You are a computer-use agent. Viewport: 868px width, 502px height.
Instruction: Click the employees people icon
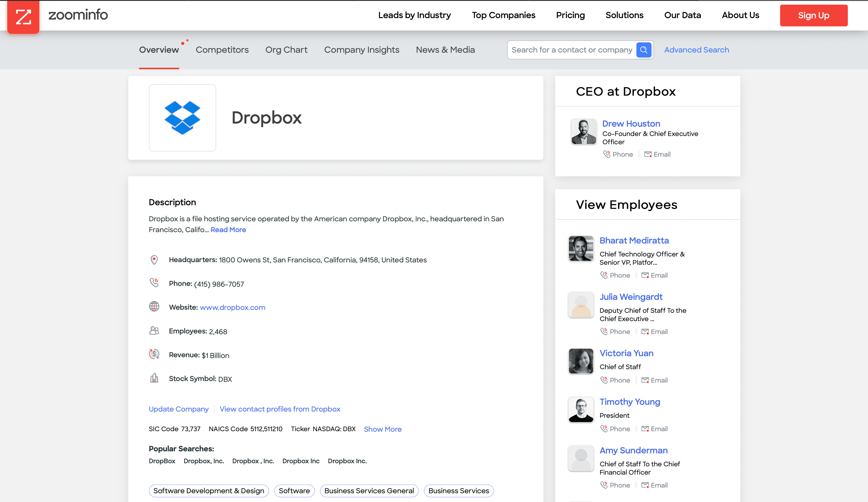click(154, 330)
